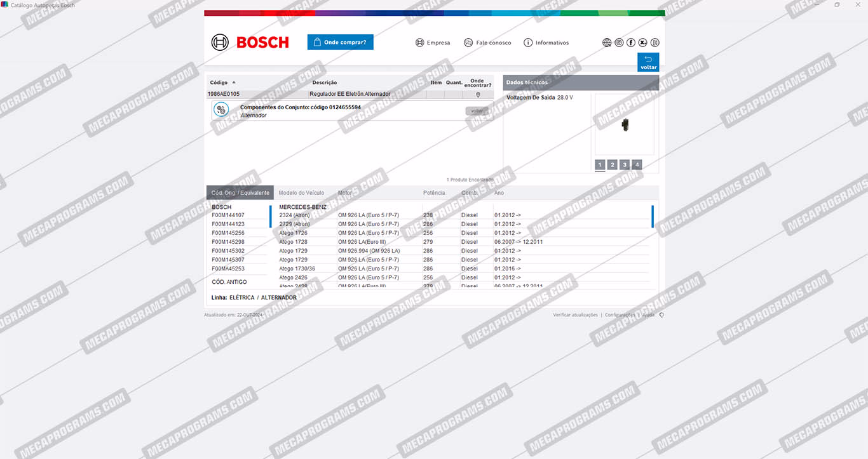The height and width of the screenshot is (459, 868).
Task: Sort by the Código column arrow
Action: pyautogui.click(x=234, y=83)
